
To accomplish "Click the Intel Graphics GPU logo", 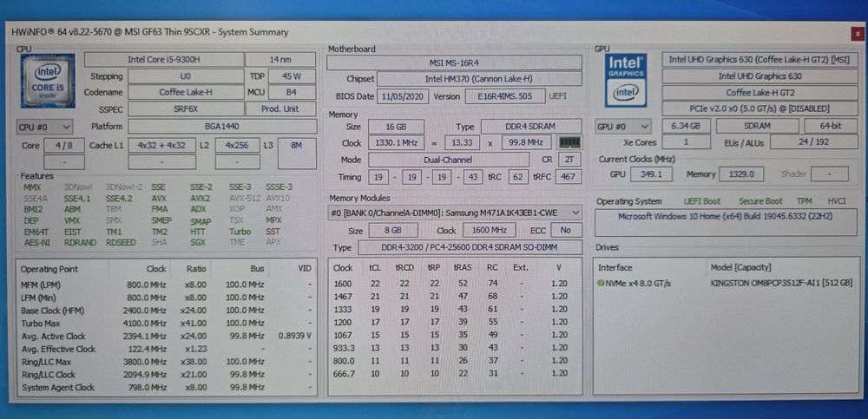I will pos(626,81).
